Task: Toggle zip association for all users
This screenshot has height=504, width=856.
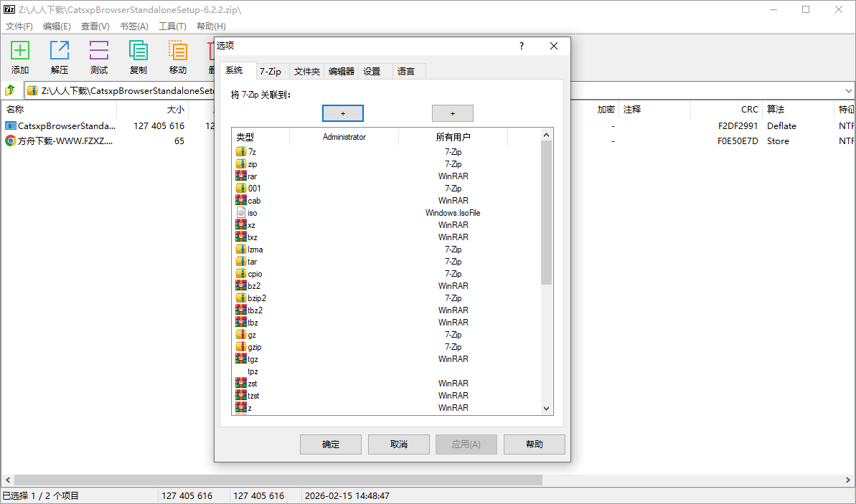Action: coord(453,163)
